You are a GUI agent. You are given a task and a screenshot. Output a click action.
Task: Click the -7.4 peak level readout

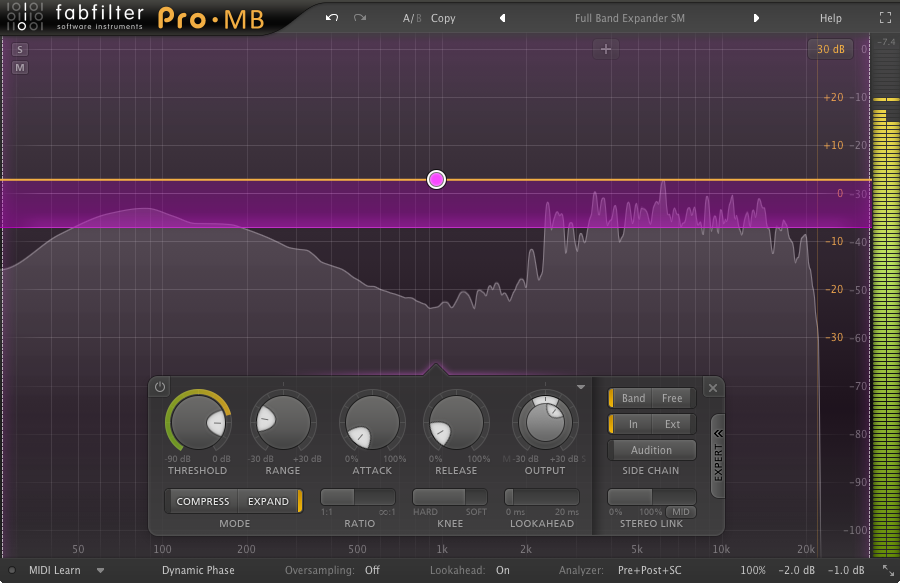[x=887, y=42]
